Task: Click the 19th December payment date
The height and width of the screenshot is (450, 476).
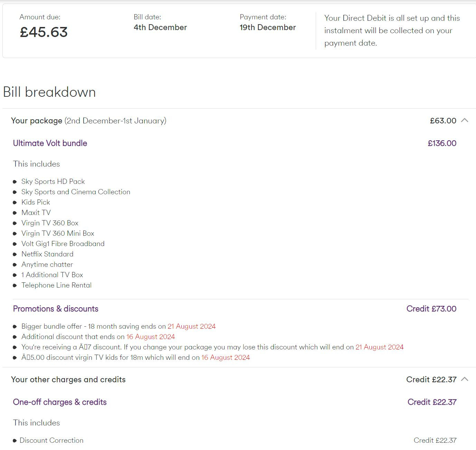Action: coord(268,27)
